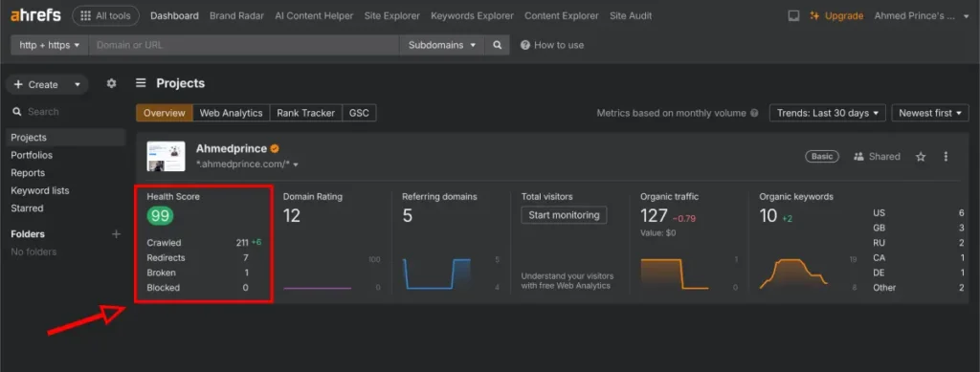Viewport: 980px width, 372px height.
Task: Click the Referring domains trend chart
Action: tap(436, 274)
